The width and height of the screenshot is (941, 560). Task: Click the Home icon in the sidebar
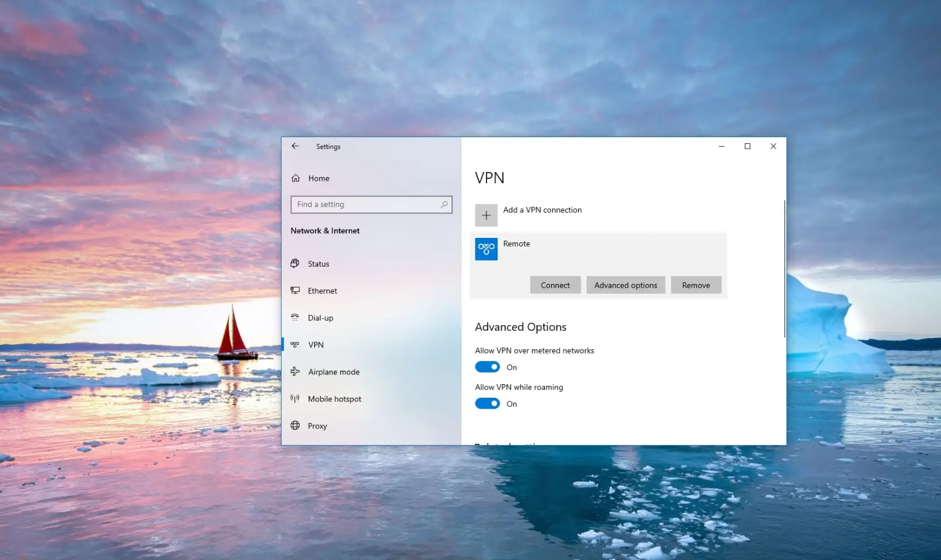click(x=296, y=178)
